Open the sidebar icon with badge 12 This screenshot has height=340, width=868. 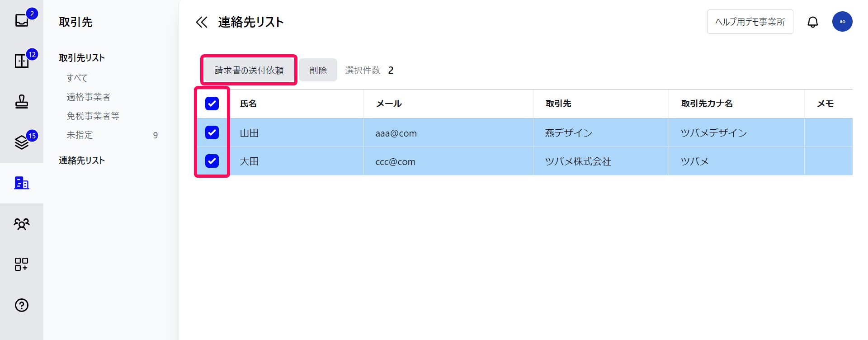click(x=22, y=61)
